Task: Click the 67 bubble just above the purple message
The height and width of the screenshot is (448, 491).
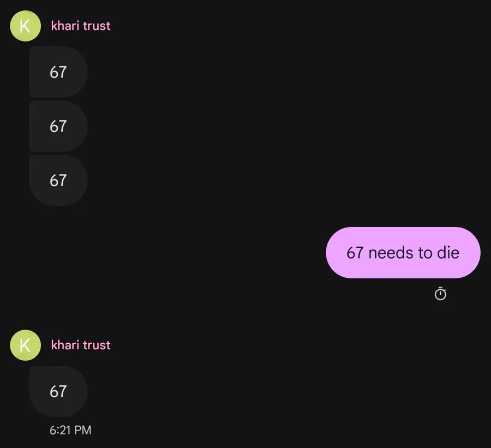Action: pyautogui.click(x=58, y=180)
